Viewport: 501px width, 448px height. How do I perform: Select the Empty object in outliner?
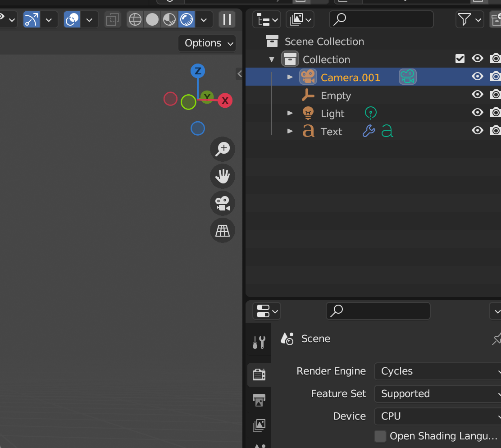[336, 96]
